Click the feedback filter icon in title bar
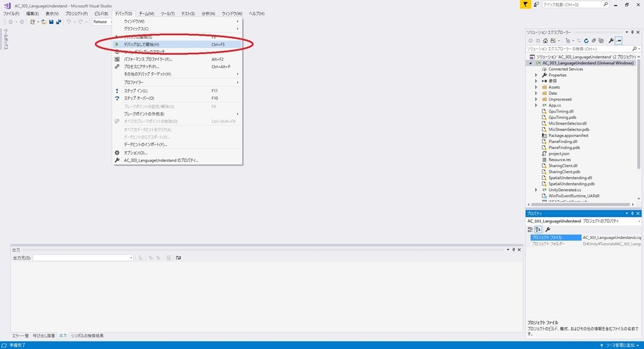644x349 pixels. tap(525, 4)
